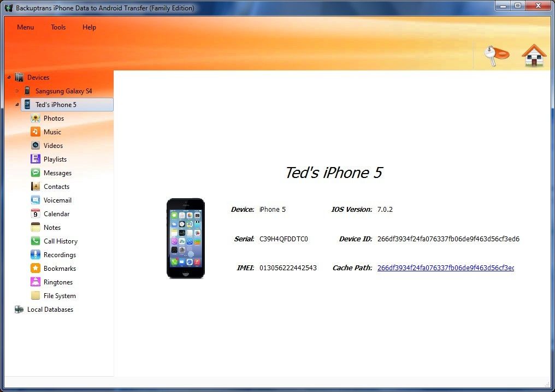Select Playlists label in sidebar
This screenshot has height=392, width=555.
tap(55, 159)
